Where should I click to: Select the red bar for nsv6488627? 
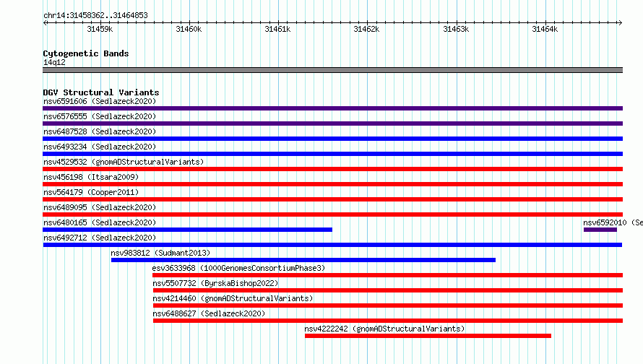[388, 321]
